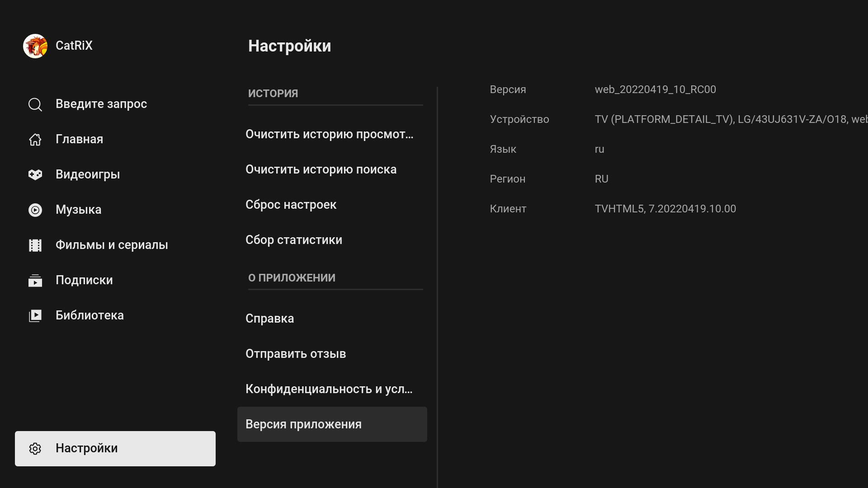Click the film strip icon
868x488 pixels.
[35, 245]
